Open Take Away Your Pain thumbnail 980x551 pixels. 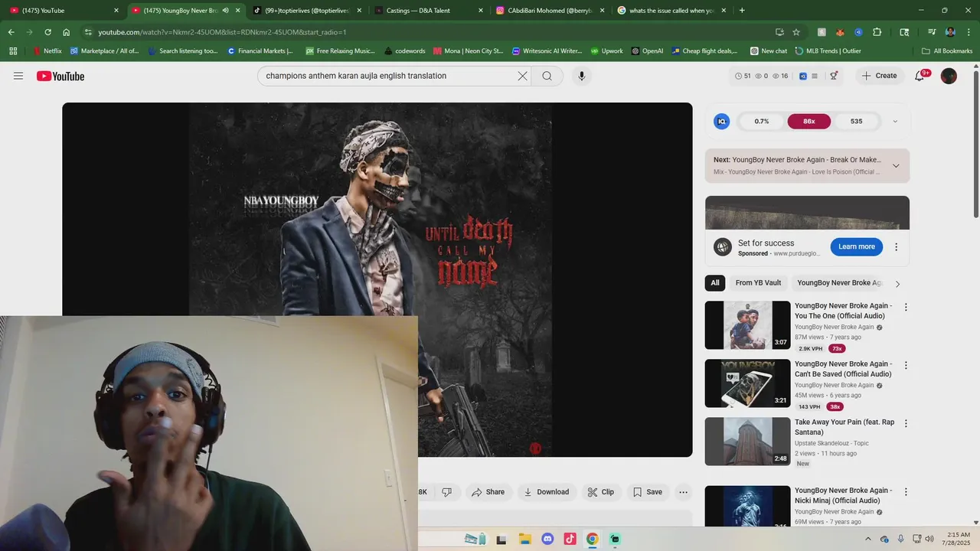pyautogui.click(x=747, y=442)
